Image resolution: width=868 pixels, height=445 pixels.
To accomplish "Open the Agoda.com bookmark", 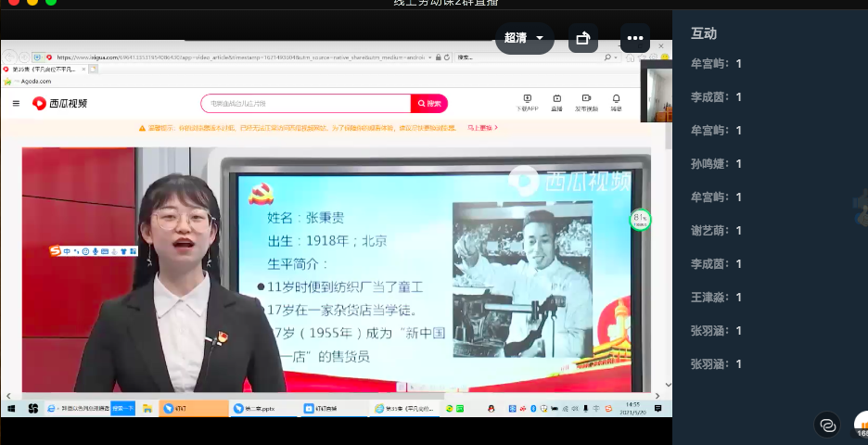I will coord(35,82).
